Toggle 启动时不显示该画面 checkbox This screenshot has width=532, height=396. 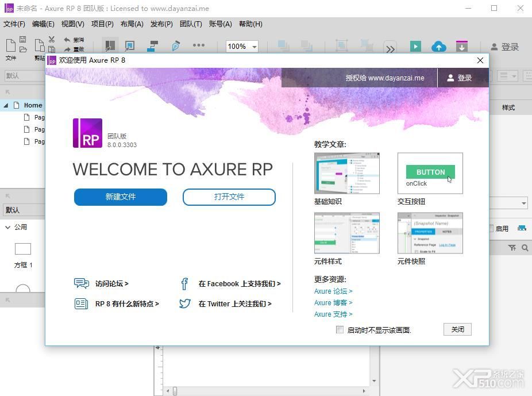[x=340, y=330]
